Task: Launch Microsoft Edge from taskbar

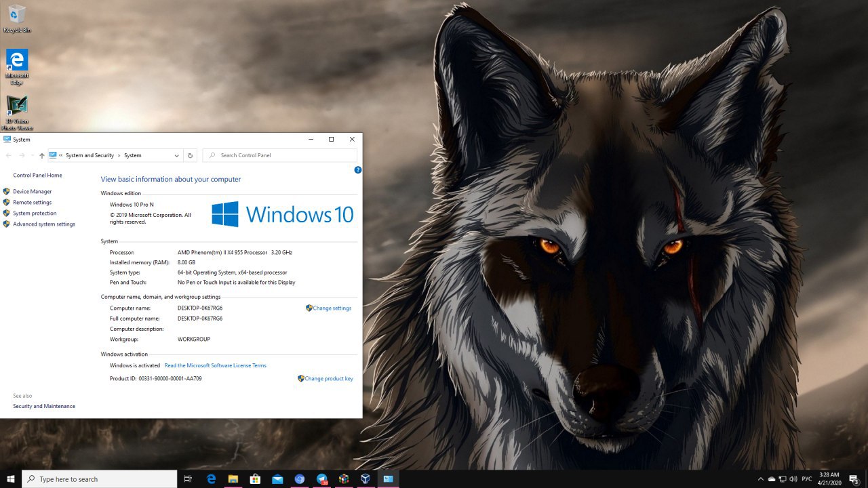Action: [211, 479]
